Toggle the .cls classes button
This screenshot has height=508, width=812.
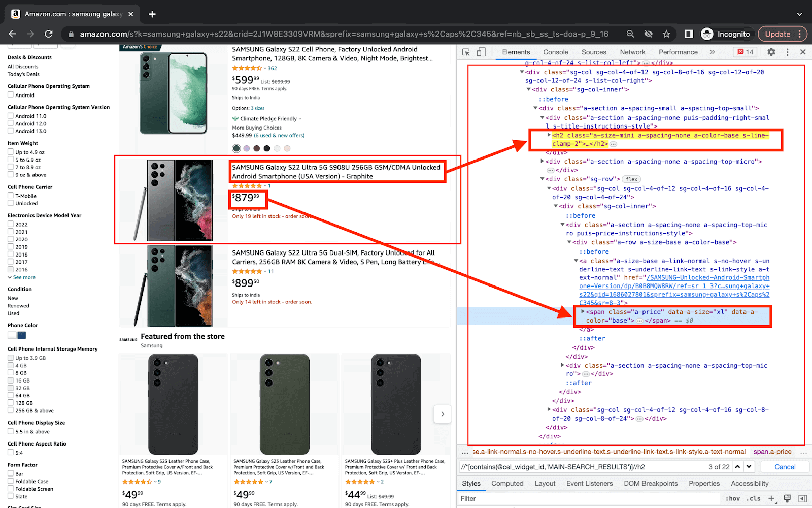754,498
